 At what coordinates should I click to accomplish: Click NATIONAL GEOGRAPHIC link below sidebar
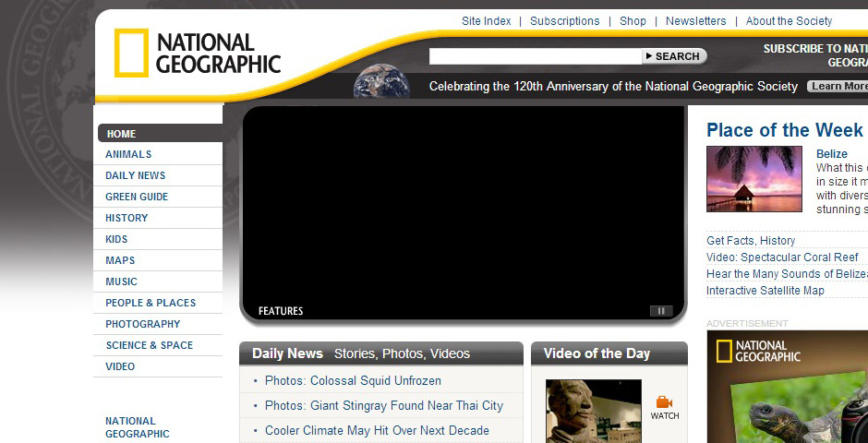click(138, 427)
